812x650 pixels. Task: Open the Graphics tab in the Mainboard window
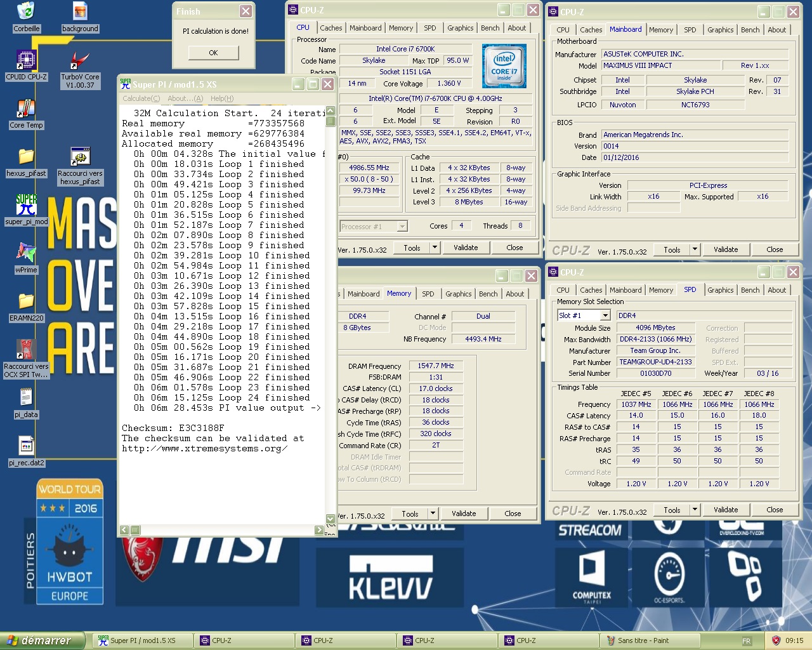click(x=720, y=30)
